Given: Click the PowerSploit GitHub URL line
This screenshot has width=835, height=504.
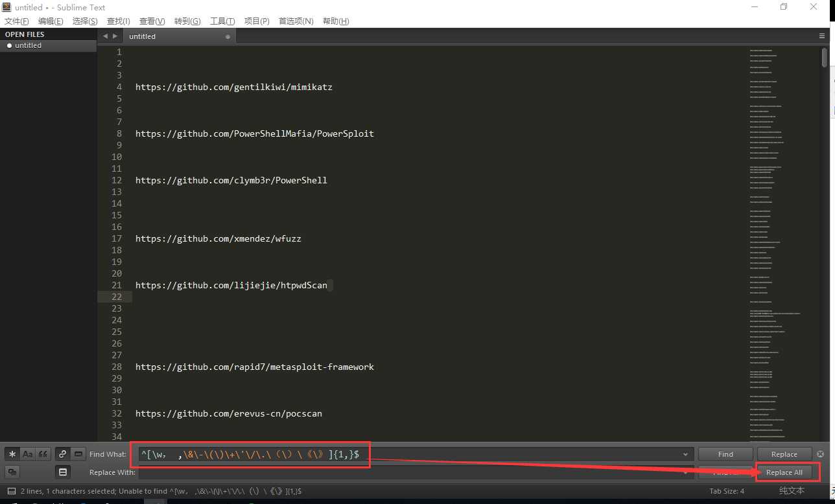Looking at the screenshot, I should tap(255, 133).
